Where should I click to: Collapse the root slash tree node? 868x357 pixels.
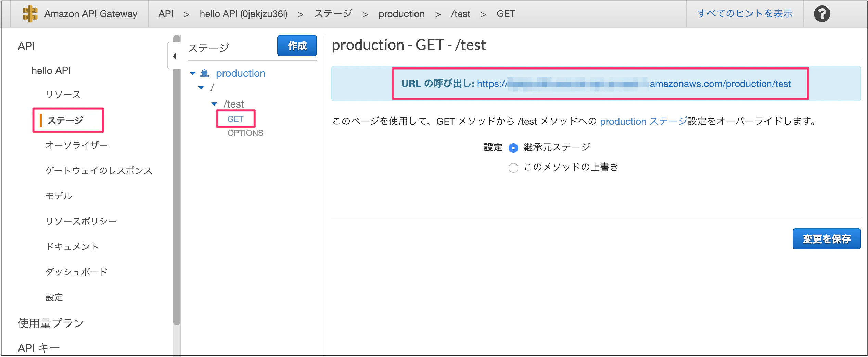201,87
